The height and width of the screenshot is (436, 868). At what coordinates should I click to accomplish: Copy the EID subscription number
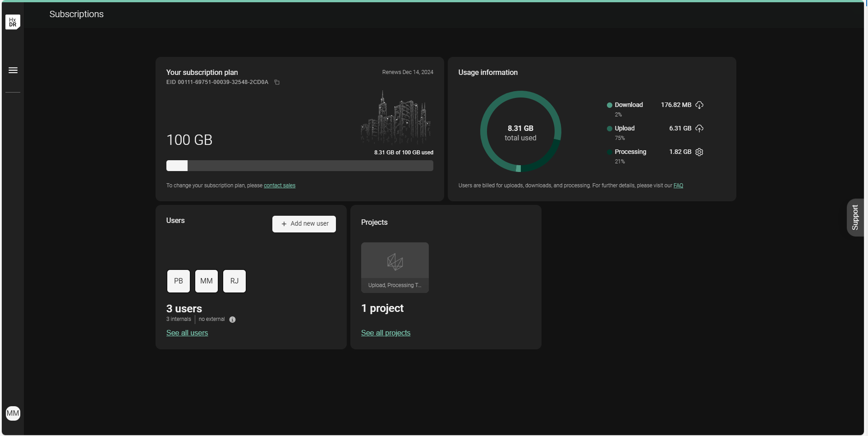coord(277,82)
